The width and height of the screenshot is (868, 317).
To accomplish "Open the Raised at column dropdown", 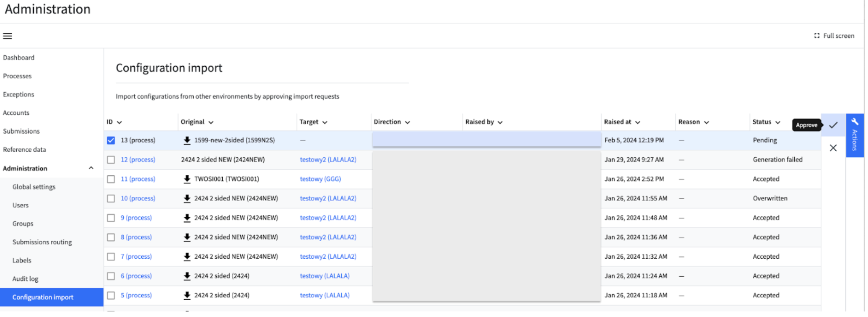I will point(638,122).
